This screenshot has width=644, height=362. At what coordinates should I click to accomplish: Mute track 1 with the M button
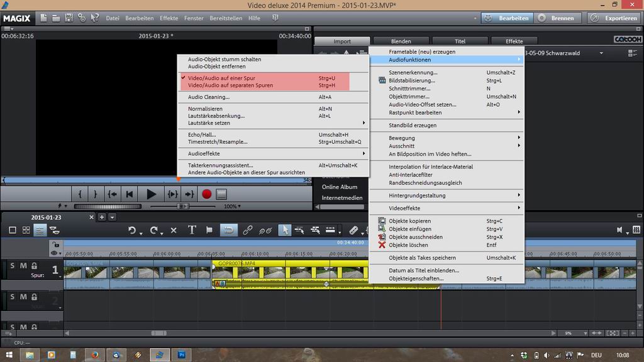pos(23,266)
